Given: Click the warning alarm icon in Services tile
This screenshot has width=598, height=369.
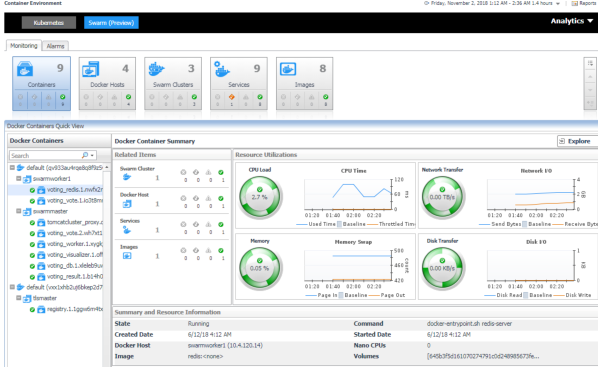Looking at the screenshot, I should point(231,97).
